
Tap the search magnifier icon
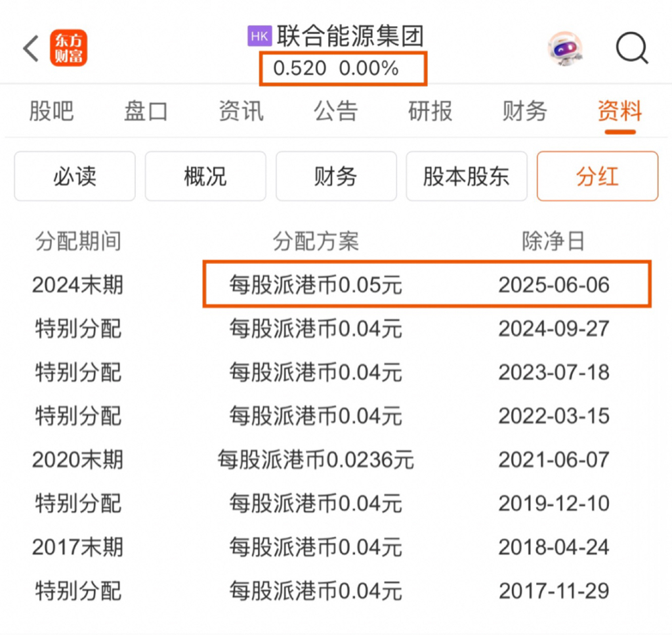point(632,48)
